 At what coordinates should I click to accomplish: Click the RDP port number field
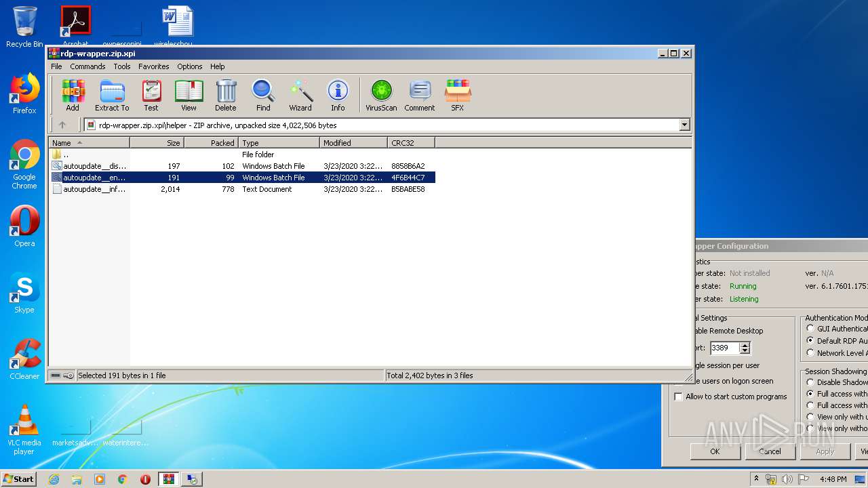point(724,348)
